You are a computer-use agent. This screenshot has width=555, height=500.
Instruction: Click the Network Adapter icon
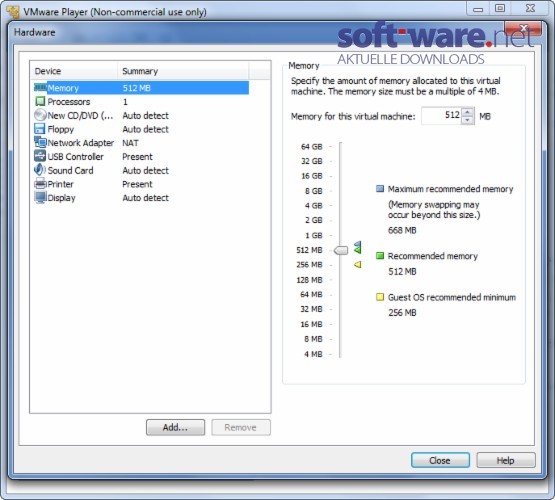40,142
